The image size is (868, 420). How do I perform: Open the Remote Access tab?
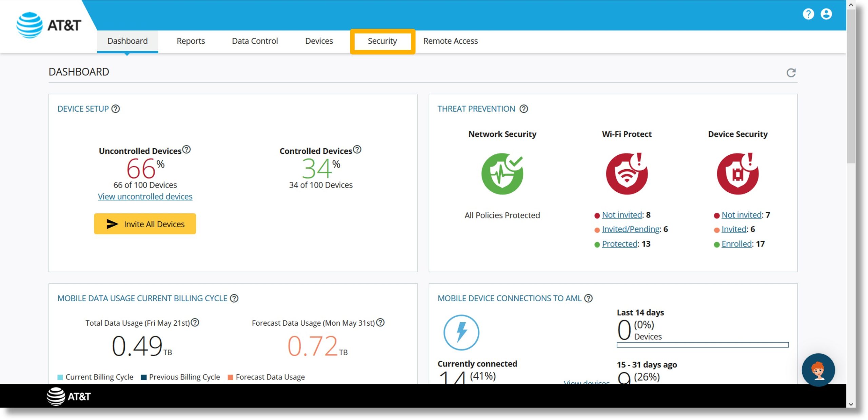451,41
